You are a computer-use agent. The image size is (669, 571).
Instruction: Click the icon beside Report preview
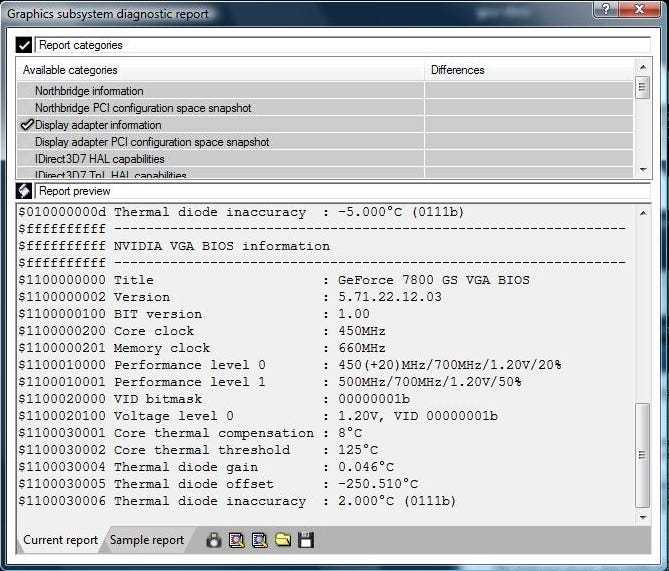click(x=24, y=191)
